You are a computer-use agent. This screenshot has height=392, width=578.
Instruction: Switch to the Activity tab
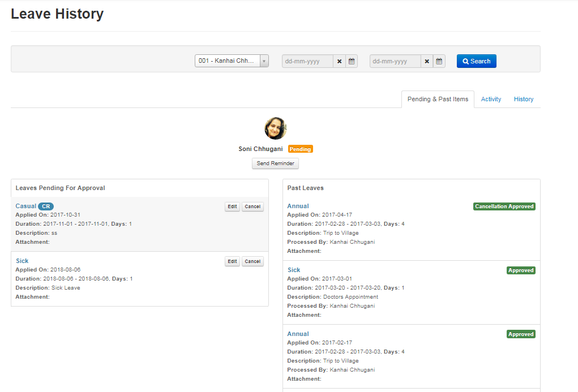[x=491, y=99]
